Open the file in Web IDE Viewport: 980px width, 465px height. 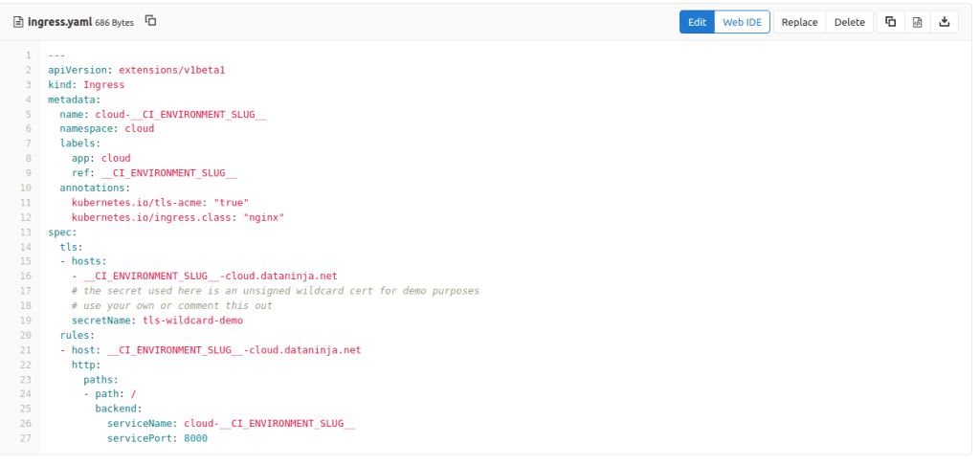(x=742, y=22)
